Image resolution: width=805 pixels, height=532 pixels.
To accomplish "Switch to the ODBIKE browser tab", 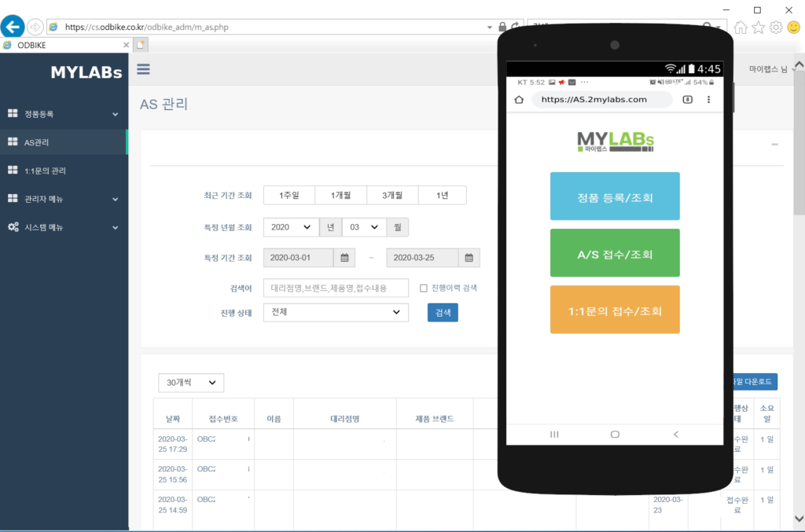I will (x=66, y=45).
